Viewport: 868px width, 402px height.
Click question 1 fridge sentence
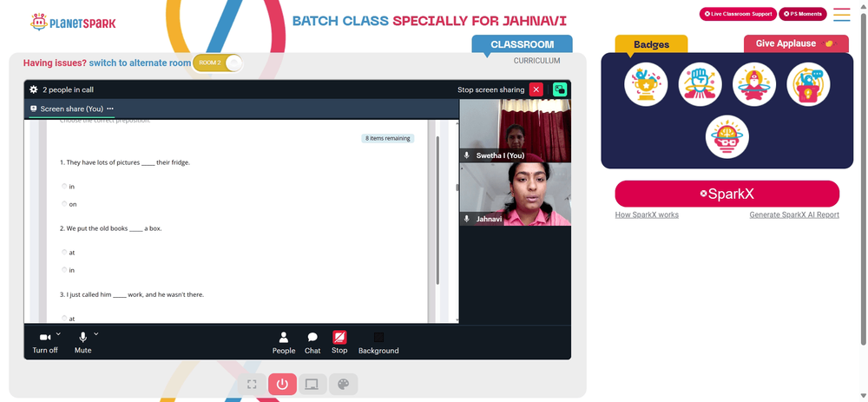125,162
